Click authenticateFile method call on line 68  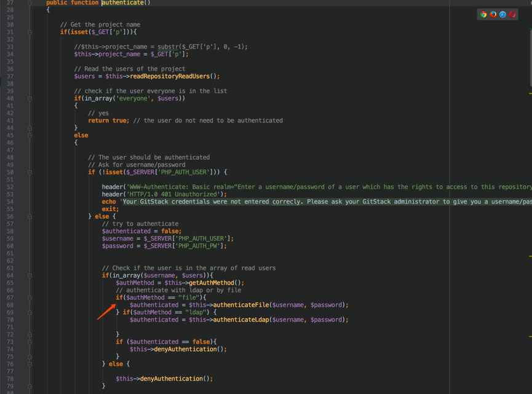pyautogui.click(x=241, y=305)
